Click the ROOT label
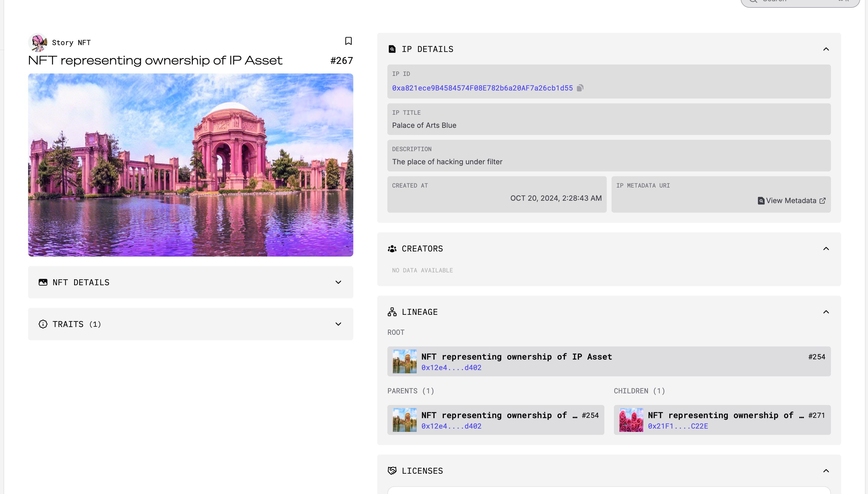 [x=396, y=332]
